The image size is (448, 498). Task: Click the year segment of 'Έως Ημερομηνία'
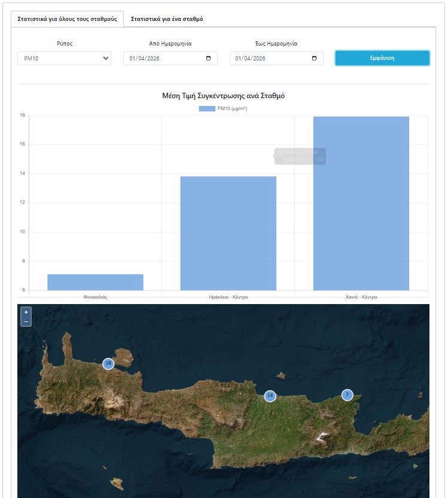point(258,58)
